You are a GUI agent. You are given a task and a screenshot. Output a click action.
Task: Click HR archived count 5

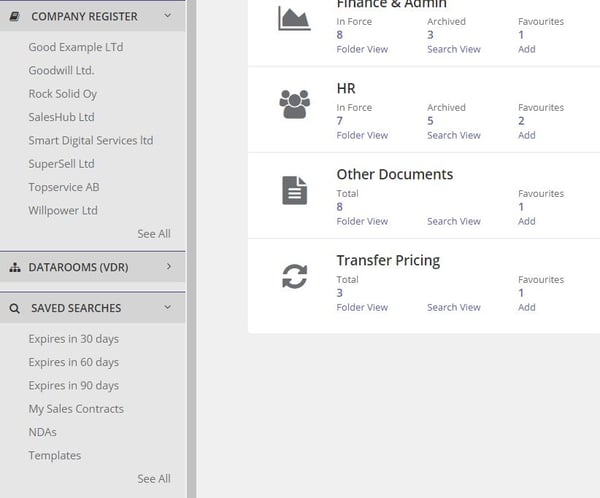coord(430,121)
